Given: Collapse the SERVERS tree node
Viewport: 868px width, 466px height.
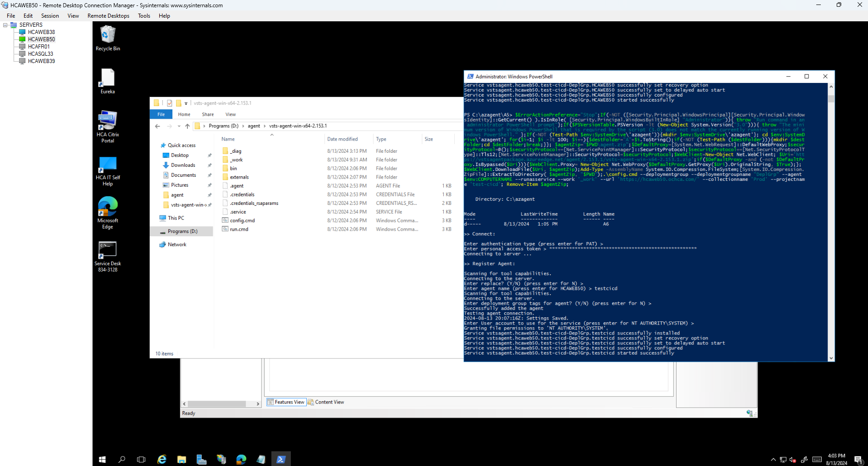Looking at the screenshot, I should click(5, 25).
